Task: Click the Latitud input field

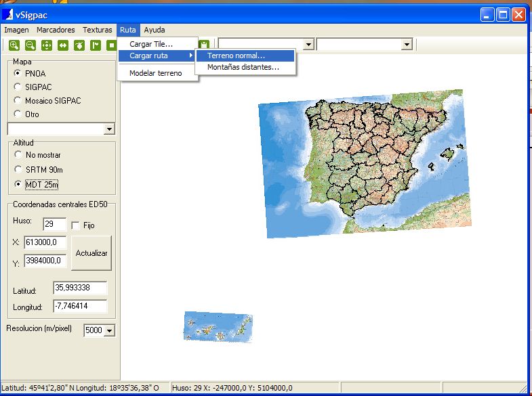Action: [80, 288]
